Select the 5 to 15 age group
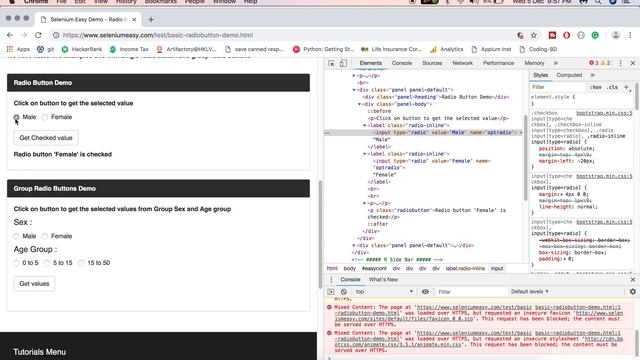Image resolution: width=640 pixels, height=360 pixels. [x=47, y=263]
